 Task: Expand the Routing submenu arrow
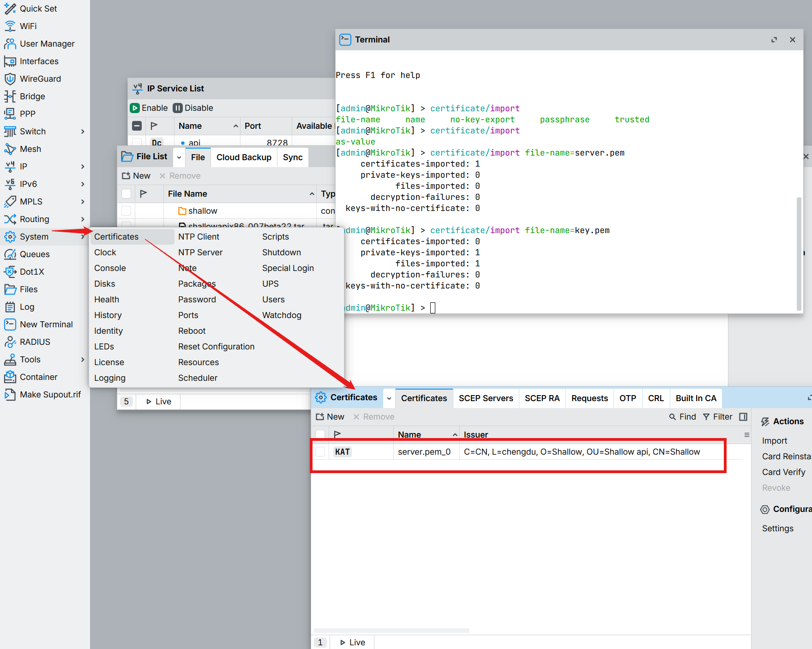[x=83, y=219]
